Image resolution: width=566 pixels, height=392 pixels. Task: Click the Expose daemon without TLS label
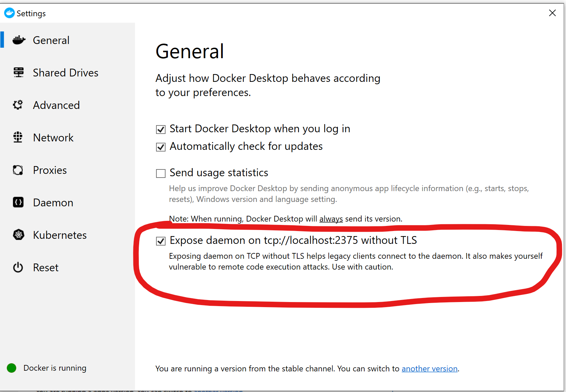coord(293,240)
